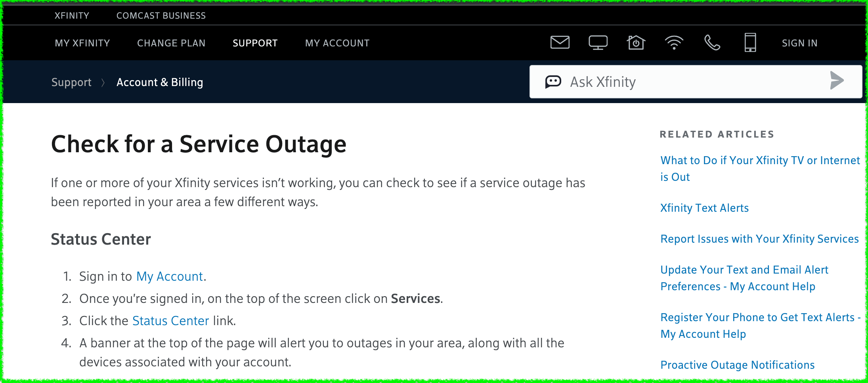This screenshot has height=383, width=868.
Task: Select the CHANGE PLAN menu item
Action: pos(171,43)
